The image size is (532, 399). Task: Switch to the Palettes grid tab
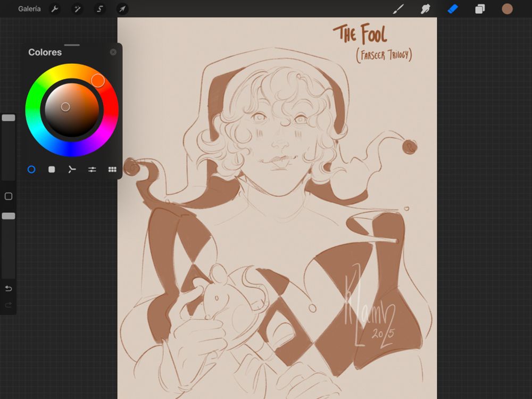(x=112, y=169)
